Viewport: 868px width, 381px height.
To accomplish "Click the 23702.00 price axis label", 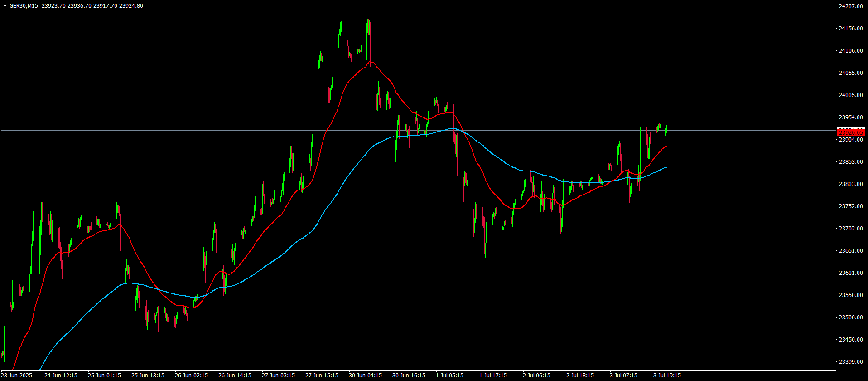I will tap(850, 228).
